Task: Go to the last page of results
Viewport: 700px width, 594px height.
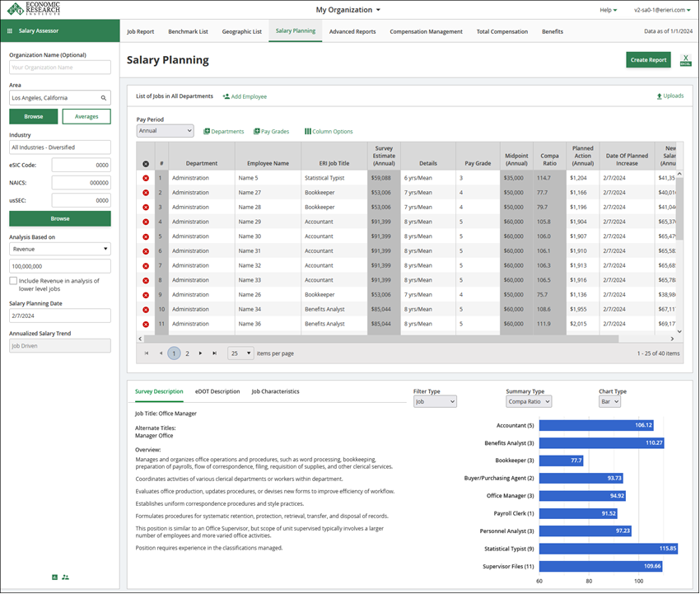Action: tap(215, 353)
